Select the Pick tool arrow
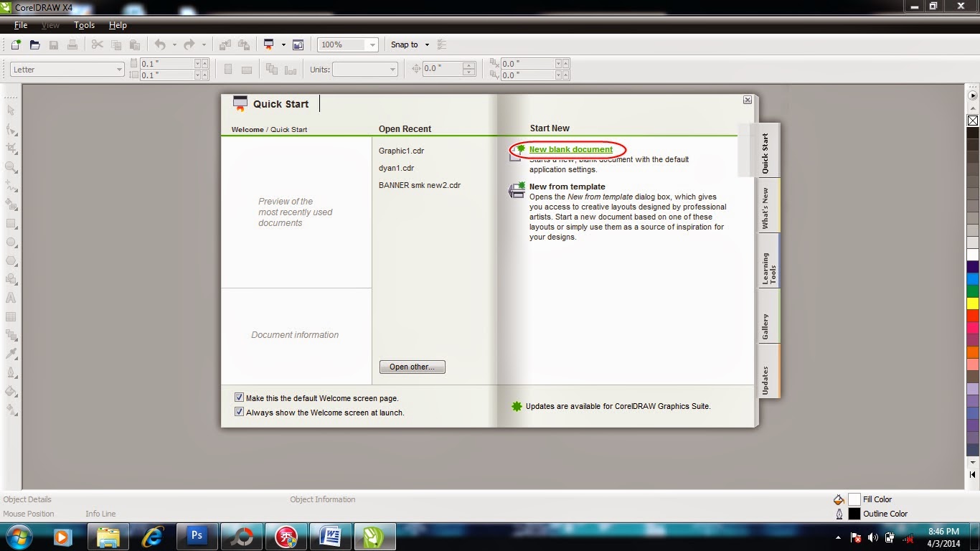980x551 pixels. 11,110
